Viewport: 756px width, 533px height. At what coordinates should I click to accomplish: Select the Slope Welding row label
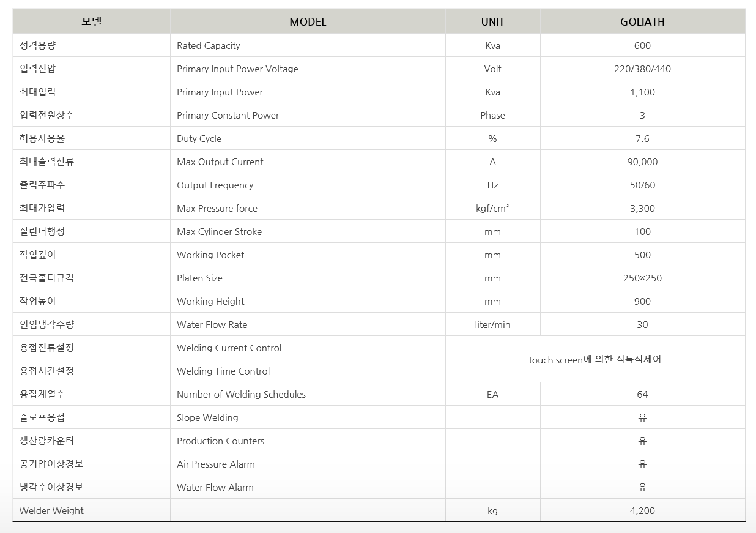(207, 418)
